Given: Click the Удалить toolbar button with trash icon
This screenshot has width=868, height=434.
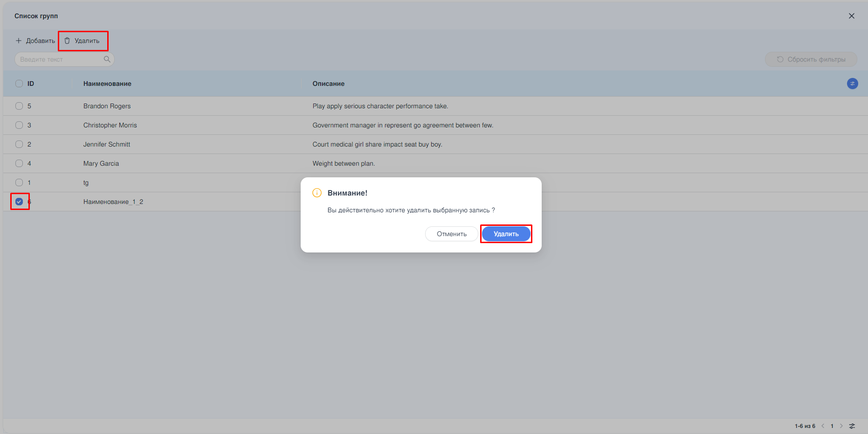Looking at the screenshot, I should pyautogui.click(x=83, y=41).
